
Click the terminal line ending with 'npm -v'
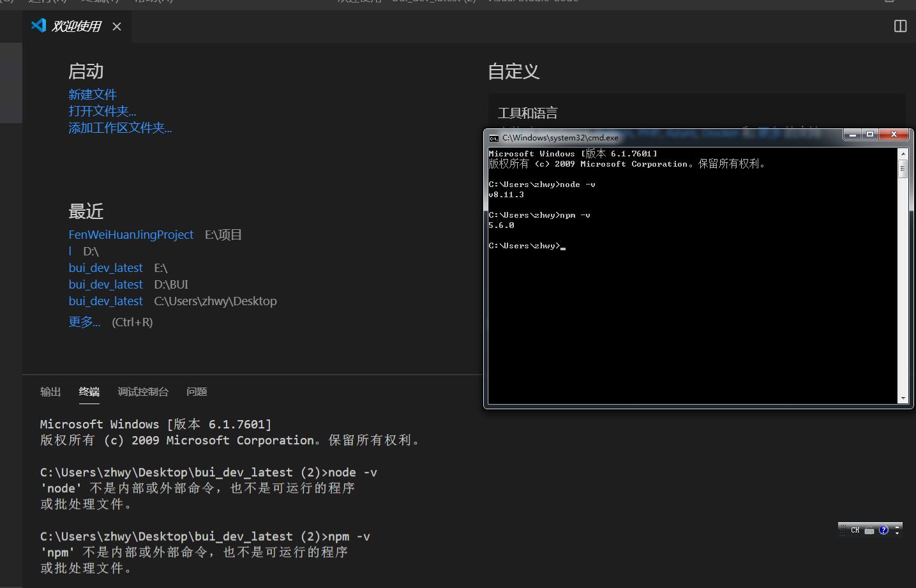point(205,536)
